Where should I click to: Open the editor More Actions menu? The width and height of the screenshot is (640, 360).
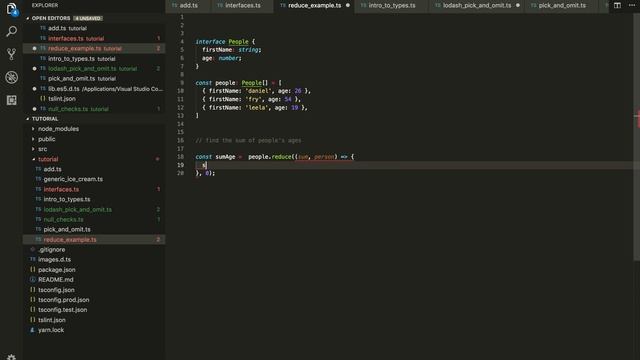click(x=632, y=5)
